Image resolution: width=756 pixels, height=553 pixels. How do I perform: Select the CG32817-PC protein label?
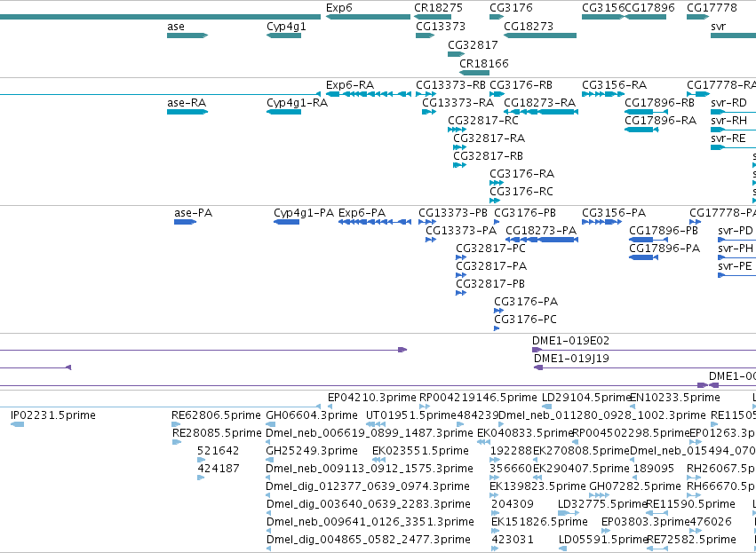[490, 249]
